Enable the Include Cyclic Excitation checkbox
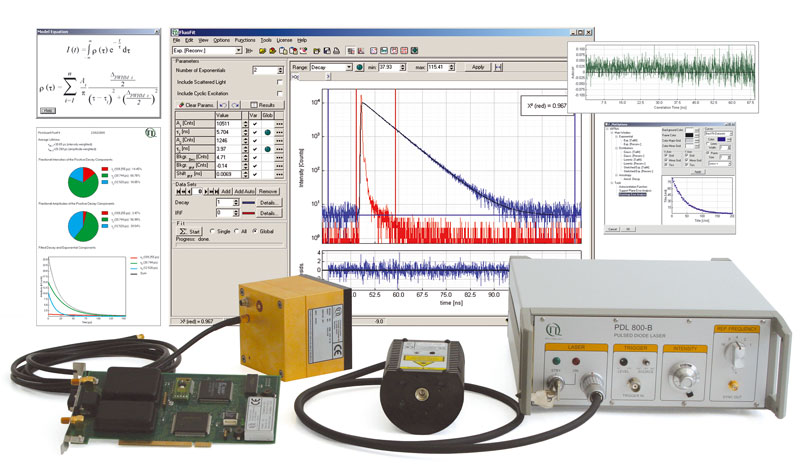The image size is (800, 465). [x=280, y=94]
